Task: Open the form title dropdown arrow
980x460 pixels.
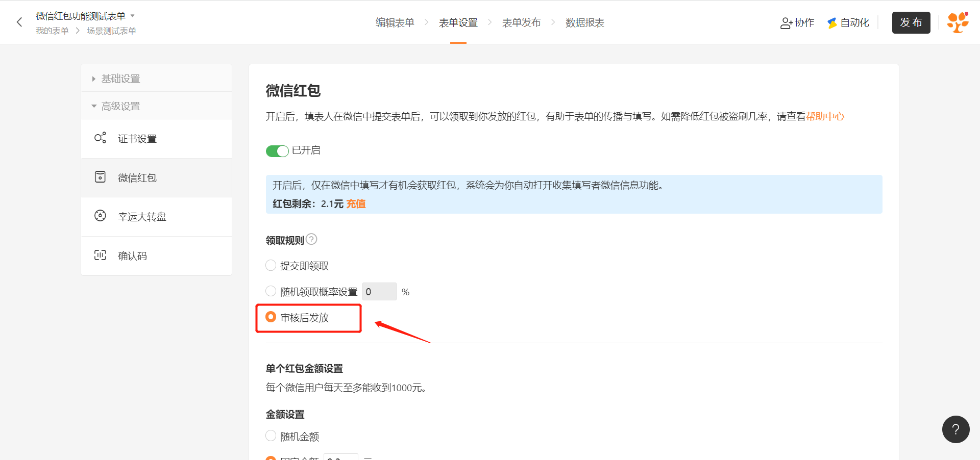Action: (x=133, y=16)
